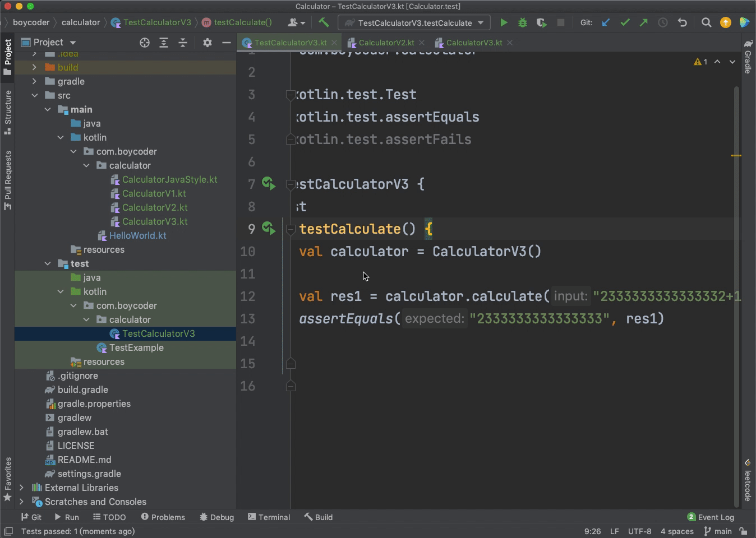Go to previous highlighted error arrow
Image resolution: width=756 pixels, height=538 pixels.
tap(717, 62)
